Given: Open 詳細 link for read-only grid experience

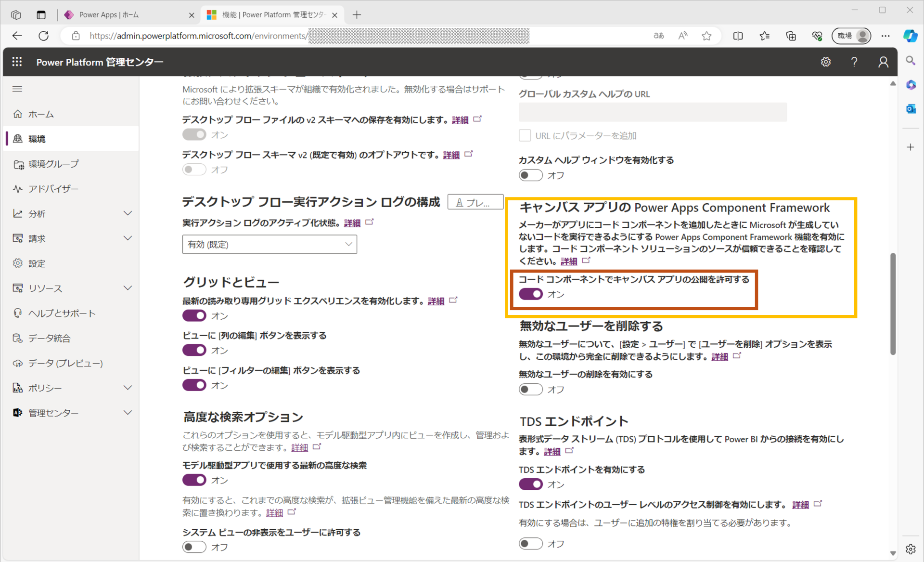Looking at the screenshot, I should click(x=436, y=301).
